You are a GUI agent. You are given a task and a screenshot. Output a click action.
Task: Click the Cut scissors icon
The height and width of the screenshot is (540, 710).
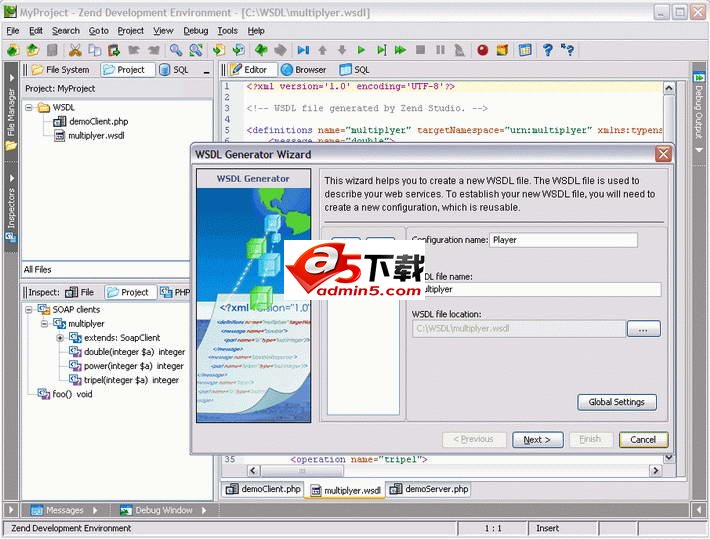[x=75, y=50]
